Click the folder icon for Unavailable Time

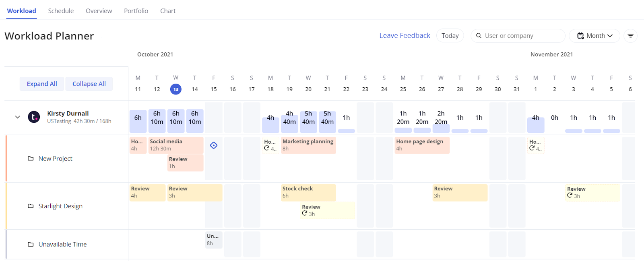(x=31, y=244)
